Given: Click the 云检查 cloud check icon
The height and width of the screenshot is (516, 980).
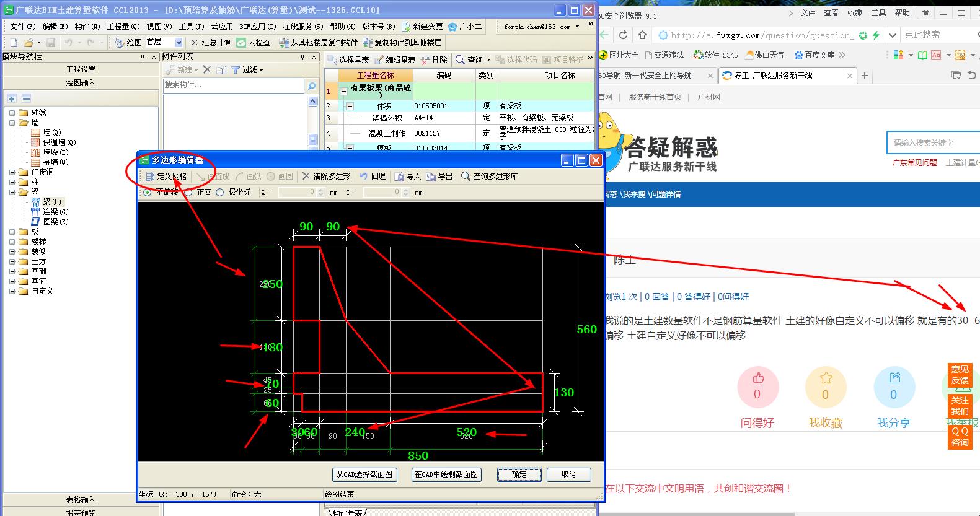Looking at the screenshot, I should [x=241, y=42].
